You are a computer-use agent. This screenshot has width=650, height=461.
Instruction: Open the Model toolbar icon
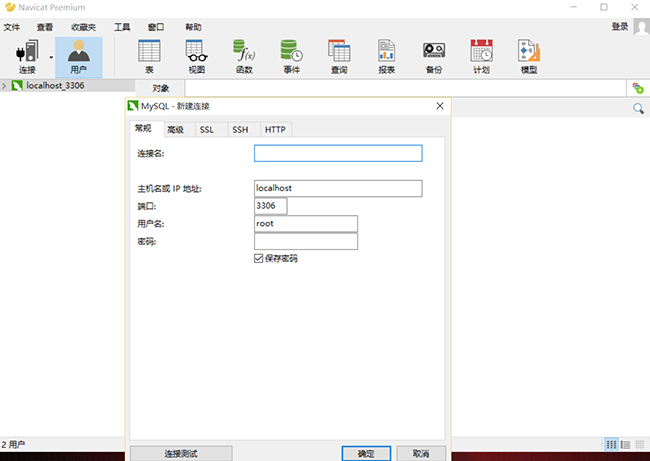pos(529,57)
